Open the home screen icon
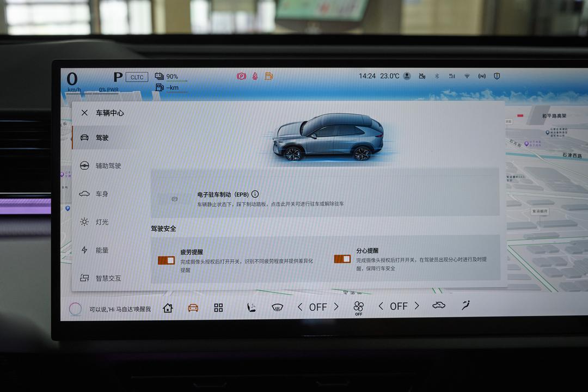The image size is (588, 392). click(168, 308)
